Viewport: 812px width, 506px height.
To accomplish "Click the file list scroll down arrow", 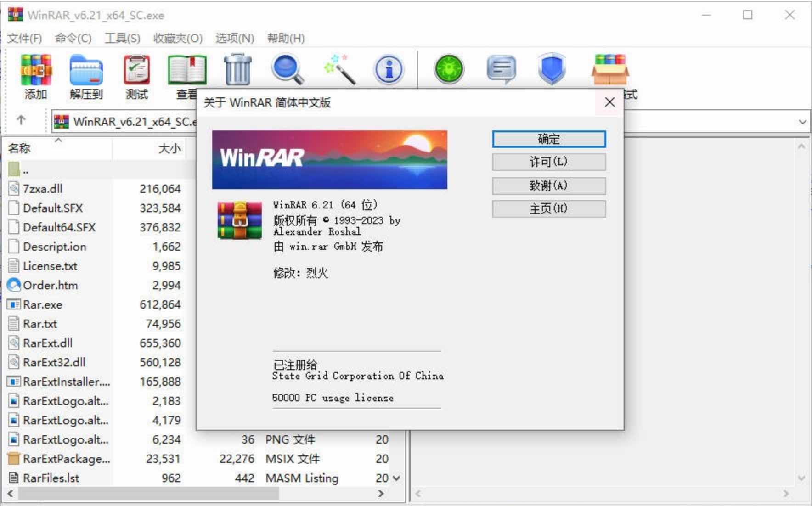I will [396, 478].
